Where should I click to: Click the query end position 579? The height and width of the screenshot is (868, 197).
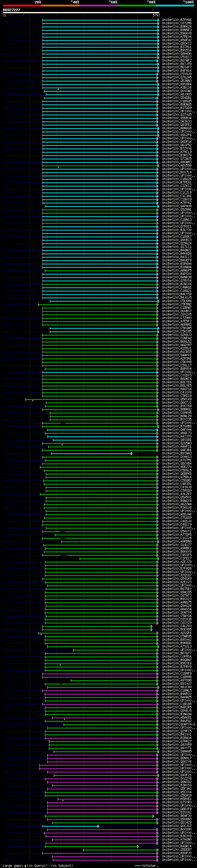pyautogui.click(x=155, y=15)
